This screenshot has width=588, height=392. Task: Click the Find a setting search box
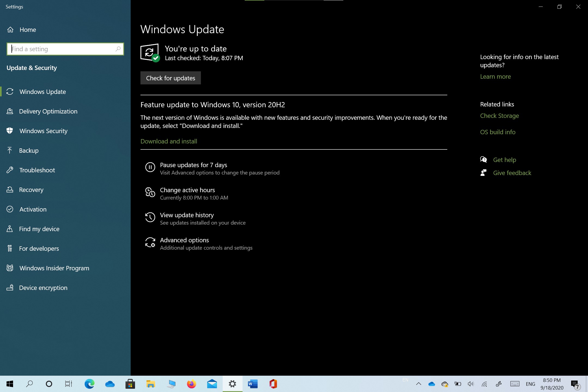pyautogui.click(x=65, y=49)
